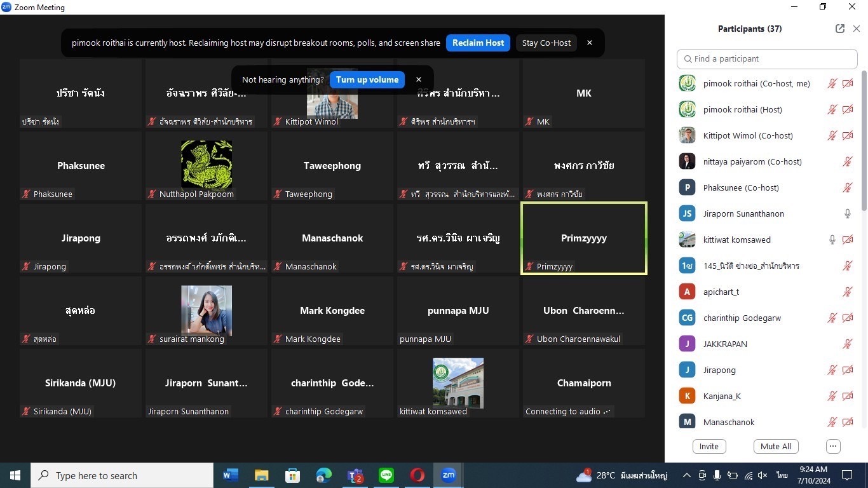Show hidden system tray icons chevron

tap(686, 475)
